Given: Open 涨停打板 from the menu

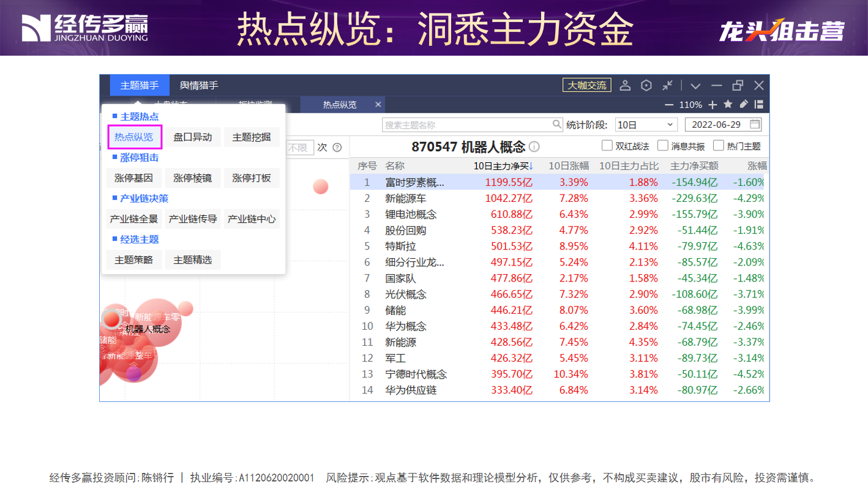Looking at the screenshot, I should [252, 178].
